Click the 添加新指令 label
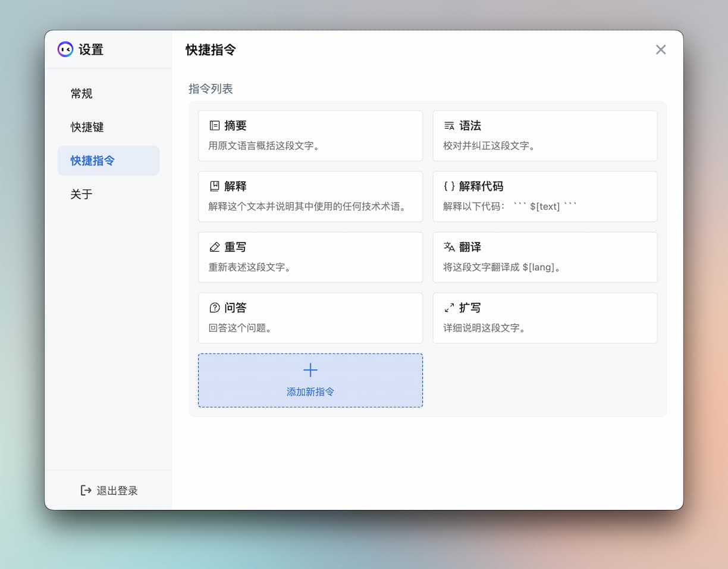This screenshot has height=569, width=728. pyautogui.click(x=310, y=392)
